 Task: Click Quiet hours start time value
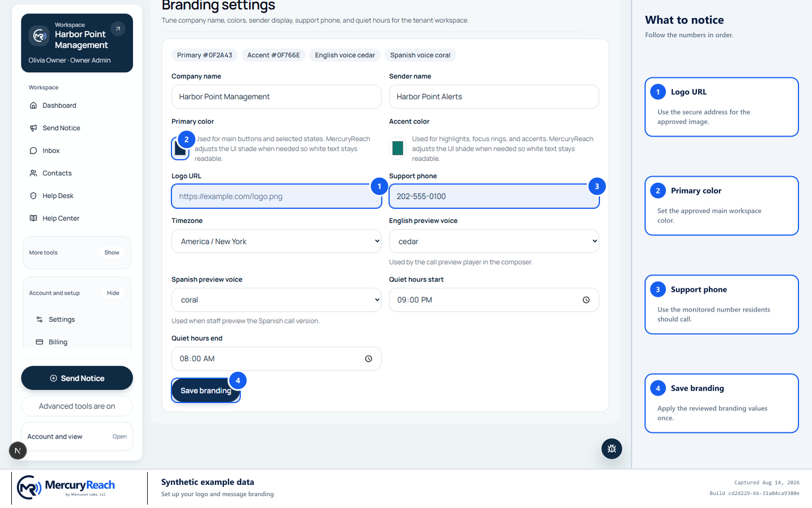(x=414, y=300)
